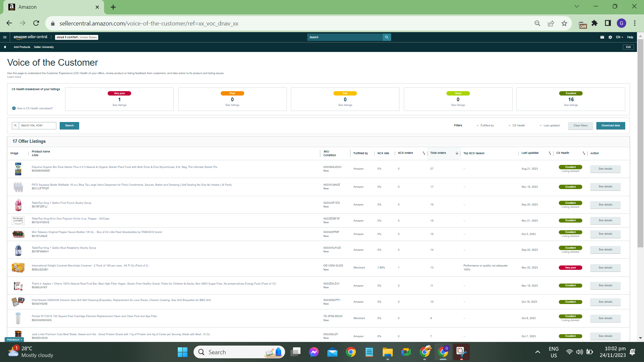Go back to the previous browser page

tap(9, 23)
